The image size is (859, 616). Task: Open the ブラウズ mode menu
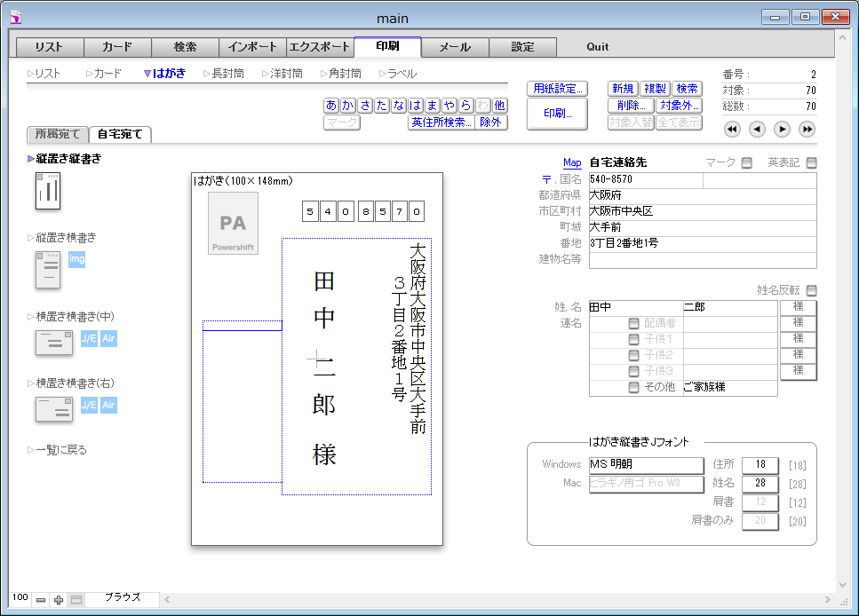(123, 598)
